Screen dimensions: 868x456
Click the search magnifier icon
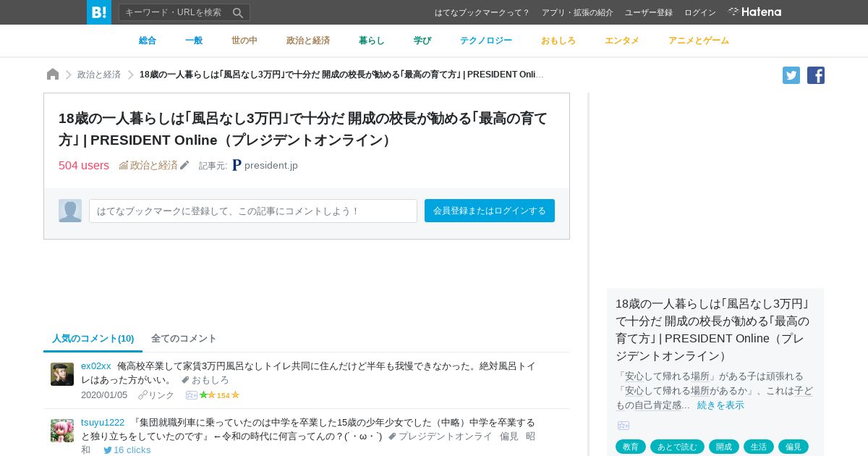coord(238,12)
